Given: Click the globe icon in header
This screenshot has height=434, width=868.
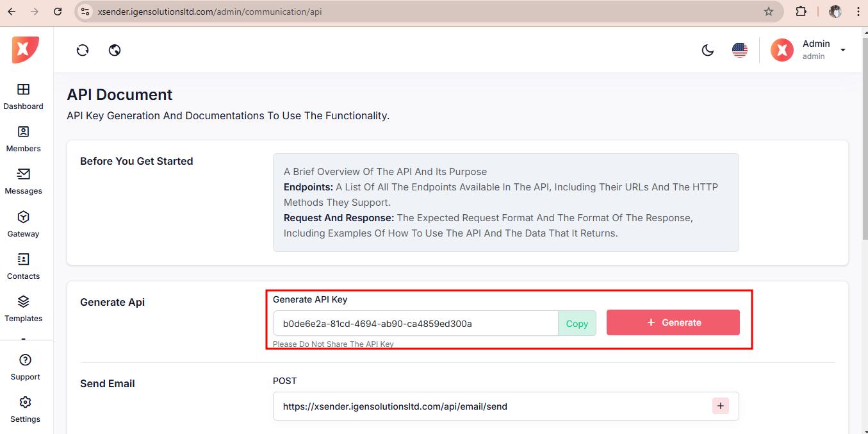Looking at the screenshot, I should point(115,50).
